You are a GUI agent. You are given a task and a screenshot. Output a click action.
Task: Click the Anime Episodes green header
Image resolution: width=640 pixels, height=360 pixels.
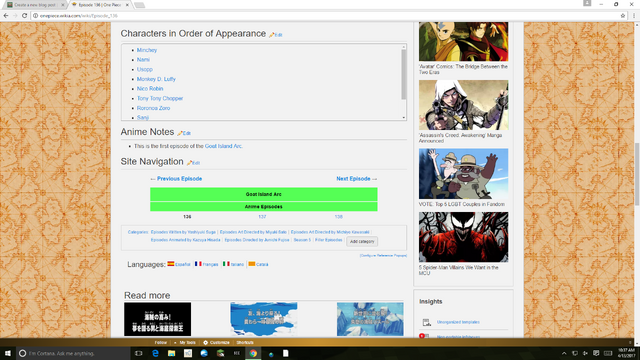(x=264, y=207)
